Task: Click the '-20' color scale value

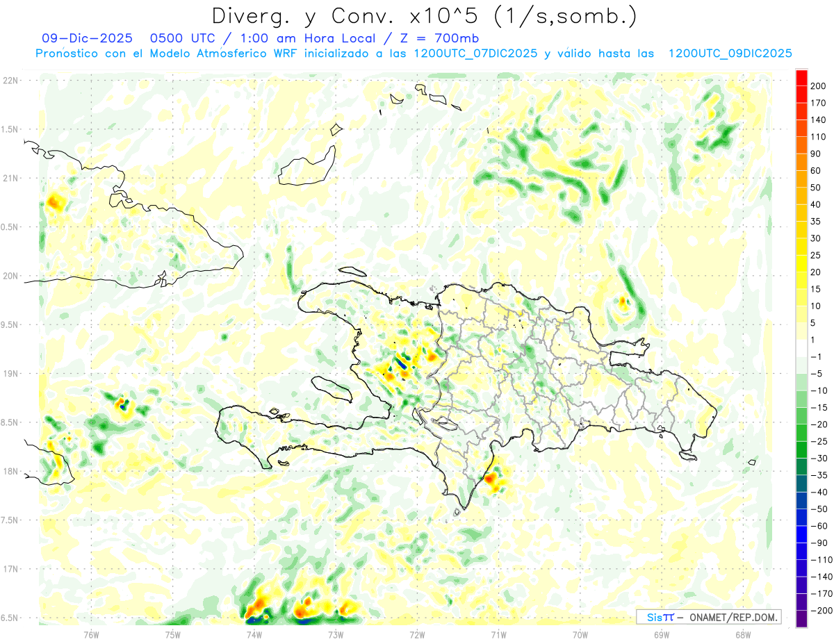Action: click(821, 424)
